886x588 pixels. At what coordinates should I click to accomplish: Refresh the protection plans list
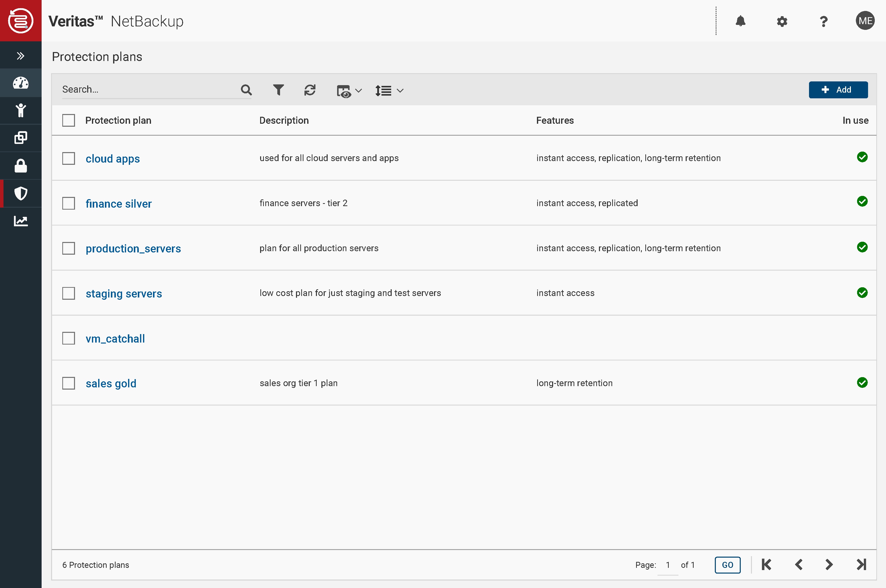310,90
